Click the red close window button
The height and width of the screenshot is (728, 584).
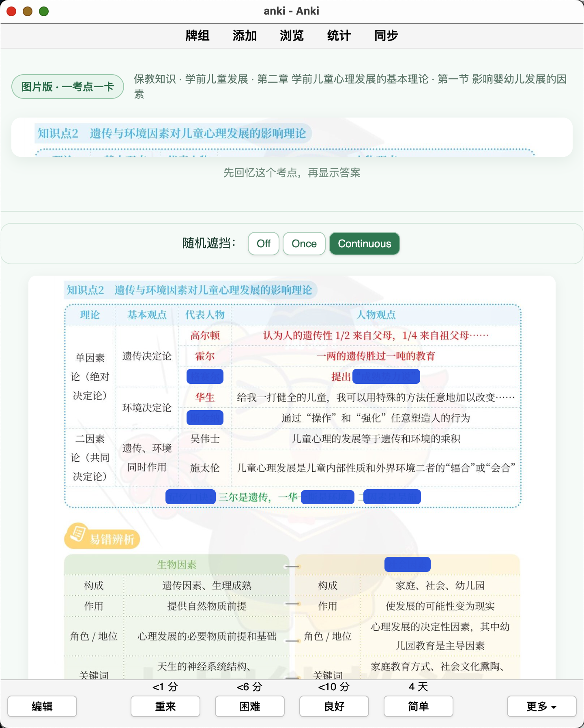11,11
